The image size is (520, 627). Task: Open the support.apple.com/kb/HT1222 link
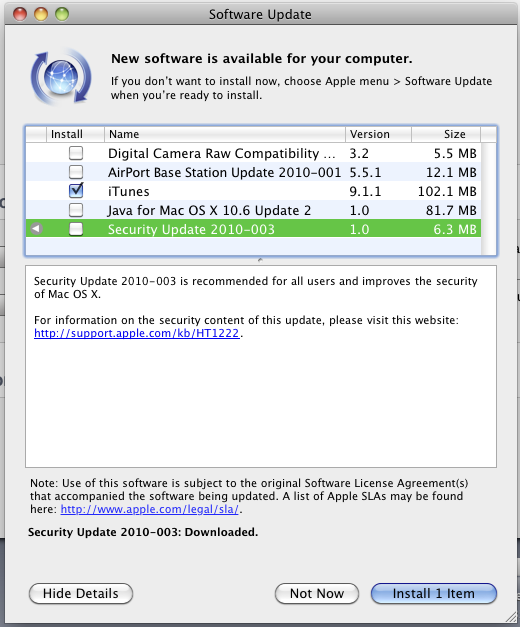136,333
